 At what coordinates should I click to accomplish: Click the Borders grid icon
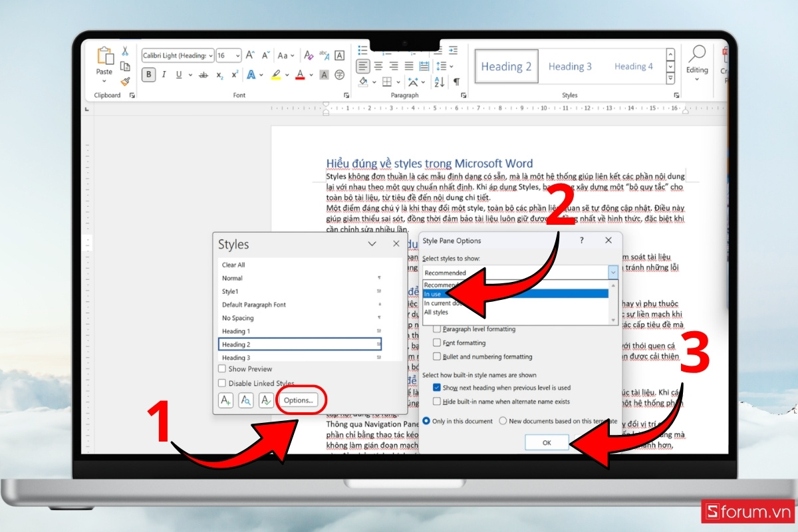point(386,82)
